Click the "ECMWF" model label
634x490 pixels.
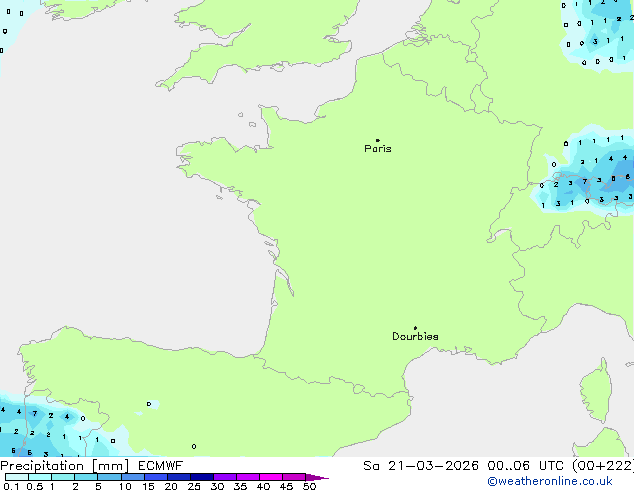tap(161, 466)
